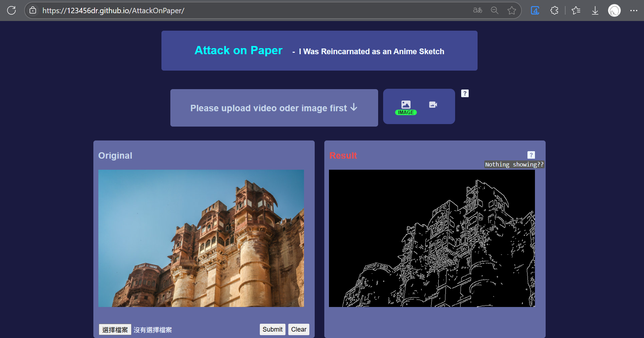Open browser downloads icon
The width and height of the screenshot is (644, 338).
pos(595,10)
